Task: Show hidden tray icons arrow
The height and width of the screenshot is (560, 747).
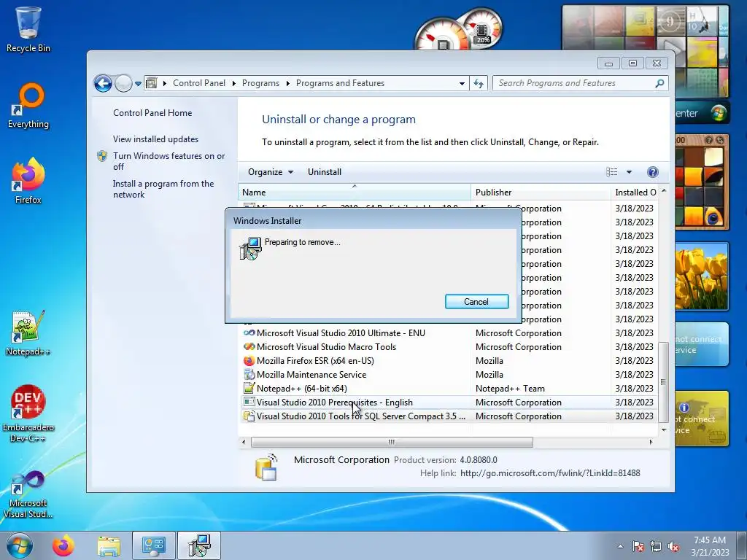Action: [620, 546]
